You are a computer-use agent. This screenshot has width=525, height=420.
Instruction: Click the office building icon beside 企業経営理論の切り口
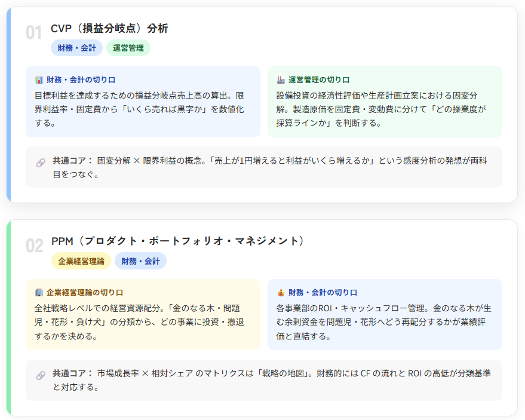pos(39,293)
